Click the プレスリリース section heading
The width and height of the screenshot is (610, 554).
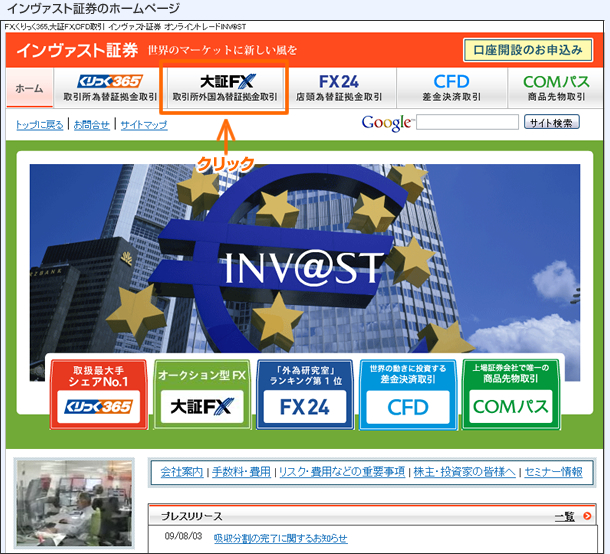tap(191, 516)
